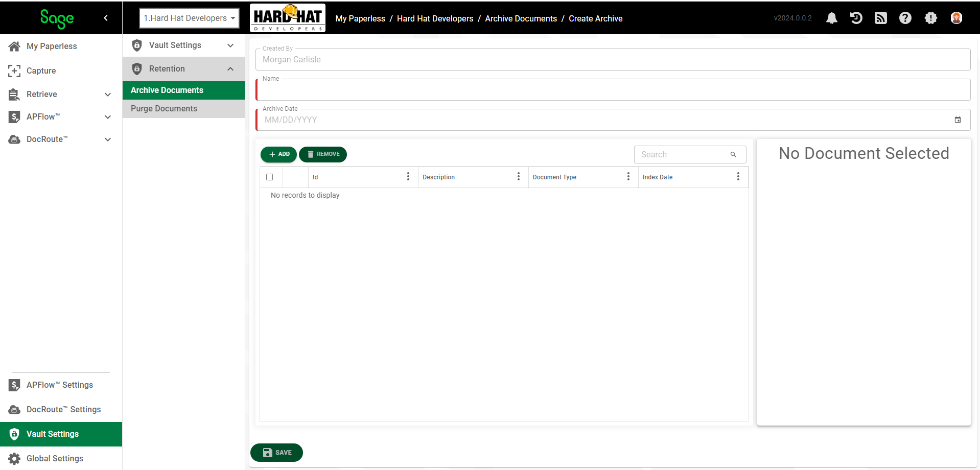Select Purge Documents menu item
The image size is (980, 470).
point(183,108)
